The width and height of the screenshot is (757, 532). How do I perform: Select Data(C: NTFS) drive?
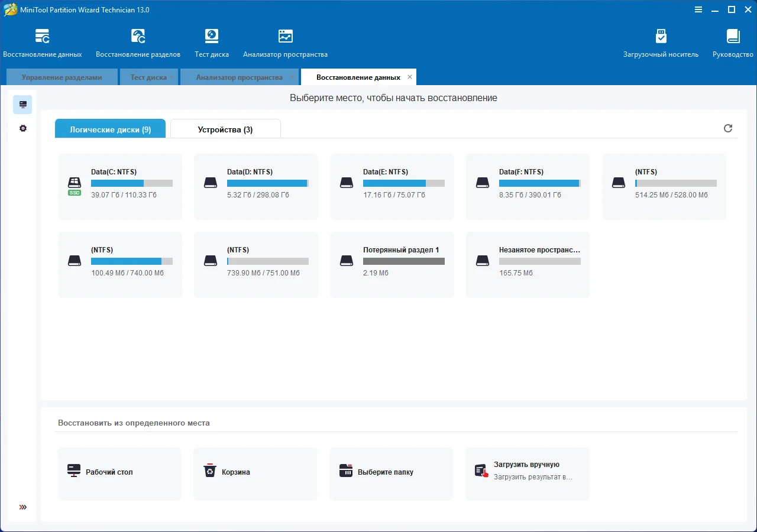[x=120, y=186]
